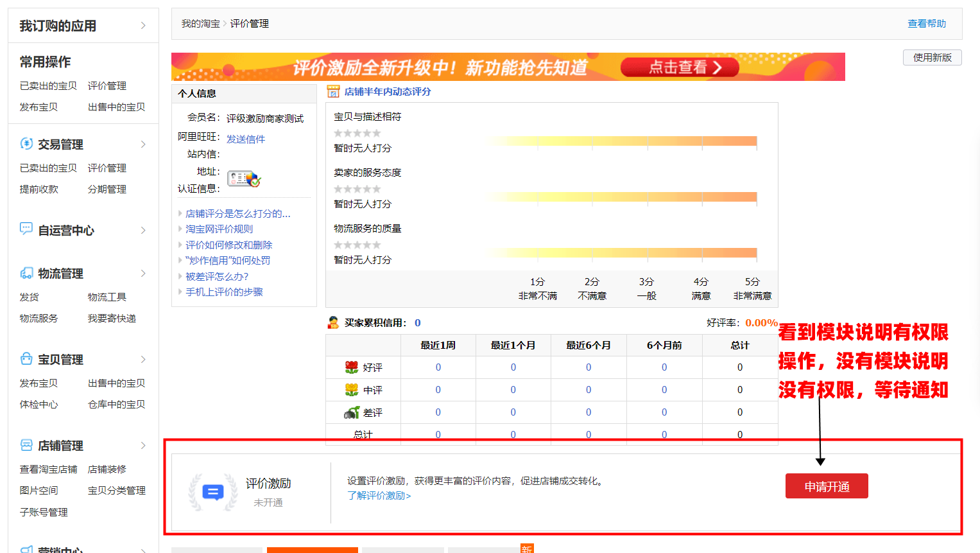Open 仓库中的宝贝 menu item
Image resolution: width=980 pixels, height=553 pixels.
tap(117, 404)
